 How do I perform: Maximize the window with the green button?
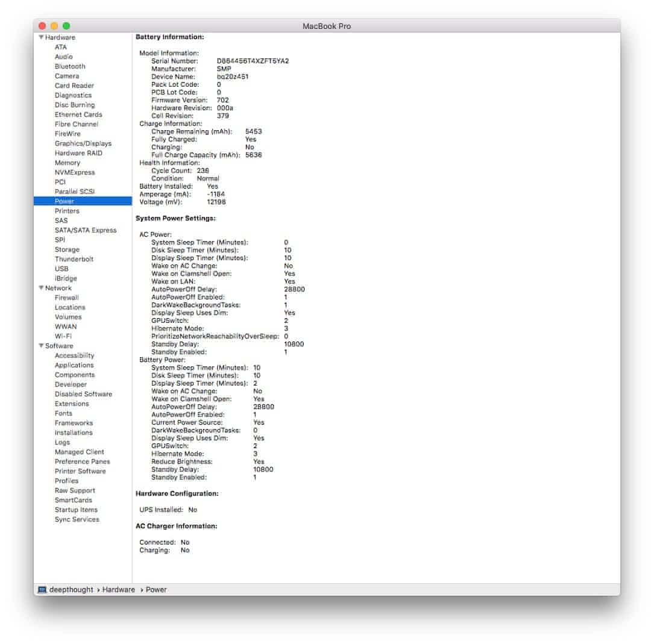point(66,26)
